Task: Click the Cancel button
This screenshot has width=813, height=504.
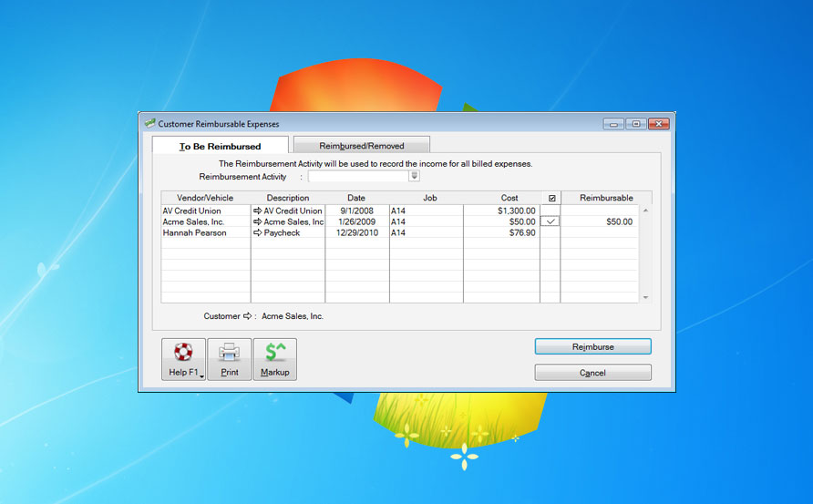Action: pyautogui.click(x=592, y=372)
